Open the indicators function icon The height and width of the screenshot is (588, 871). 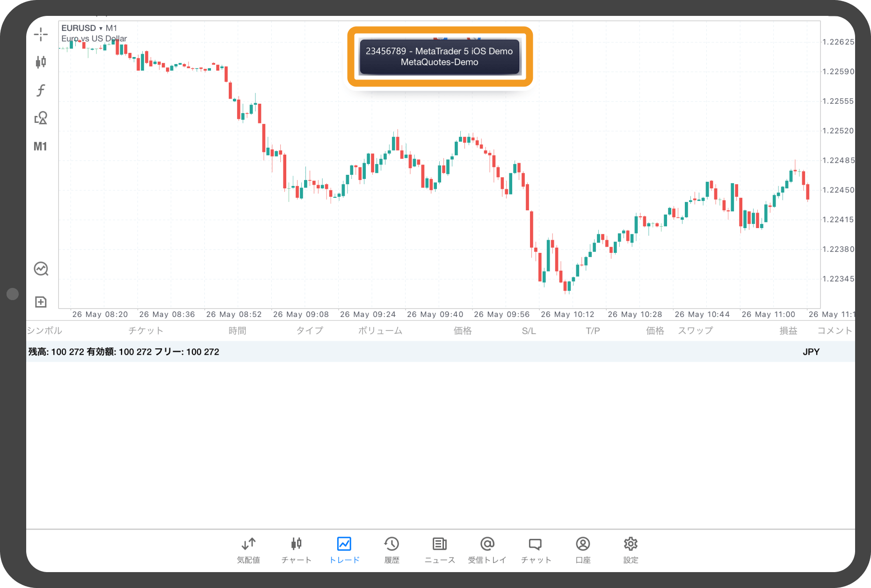pyautogui.click(x=41, y=90)
